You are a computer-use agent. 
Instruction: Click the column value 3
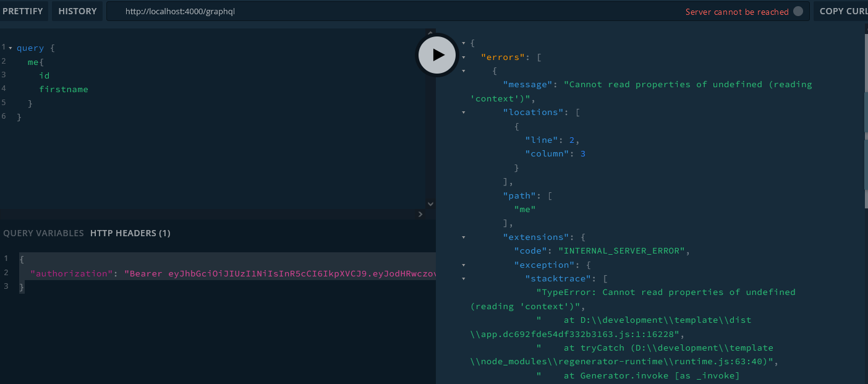click(583, 153)
